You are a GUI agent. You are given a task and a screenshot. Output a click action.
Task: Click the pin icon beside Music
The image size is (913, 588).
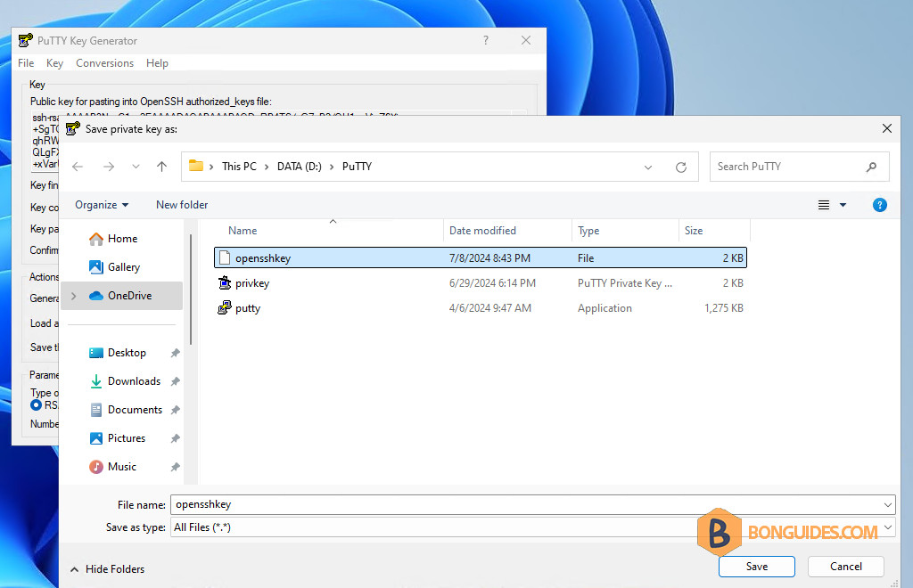[175, 467]
